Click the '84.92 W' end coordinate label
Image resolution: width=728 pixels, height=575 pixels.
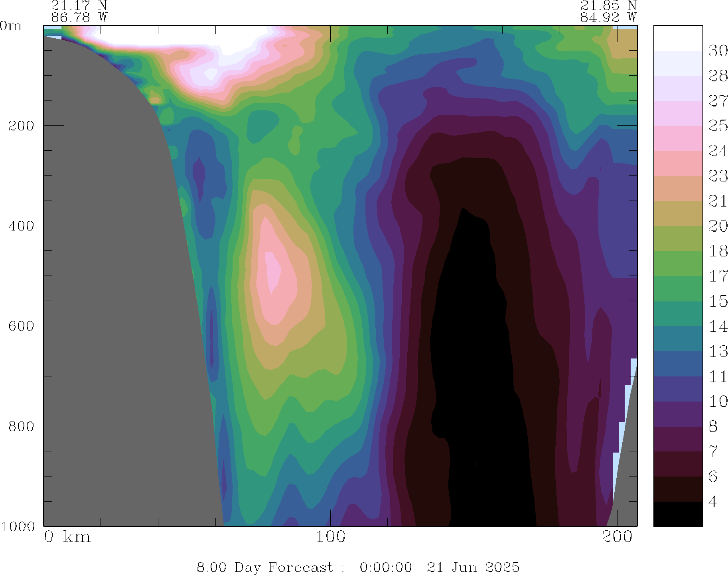[x=608, y=18]
